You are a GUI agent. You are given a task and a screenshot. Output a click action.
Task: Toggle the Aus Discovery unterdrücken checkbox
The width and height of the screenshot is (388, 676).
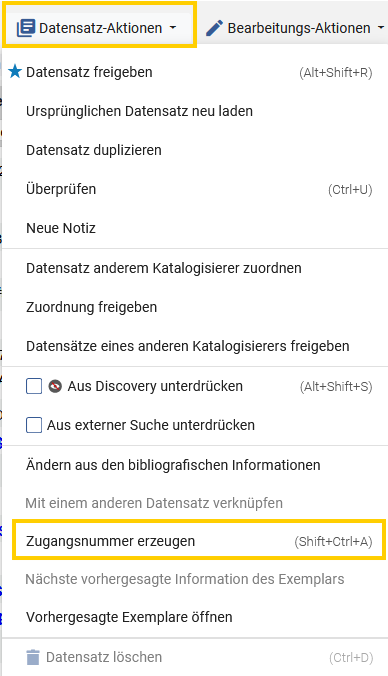pos(34,386)
